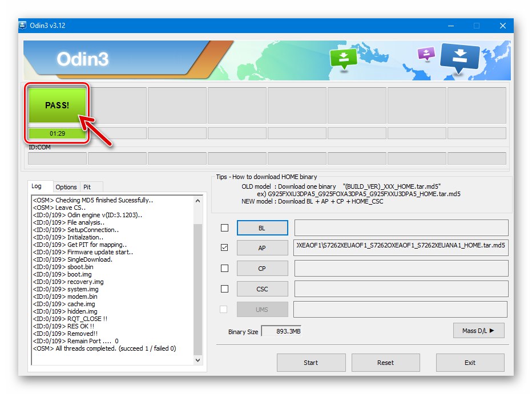Viewport: 532px width, 394px height.
Task: Click log line 'hidden.img'
Action: coord(65,311)
